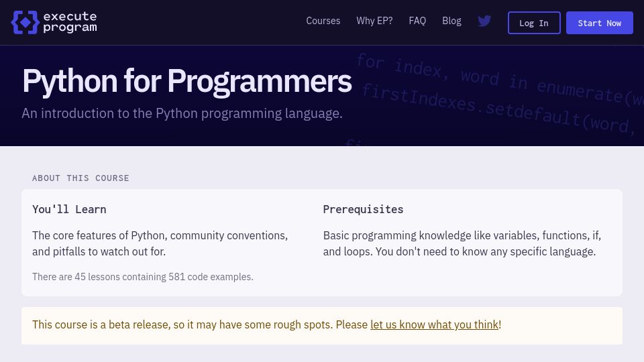The width and height of the screenshot is (644, 362).
Task: Click 'There are 45 lessons containing 581 code examples.'
Action: 143,277
